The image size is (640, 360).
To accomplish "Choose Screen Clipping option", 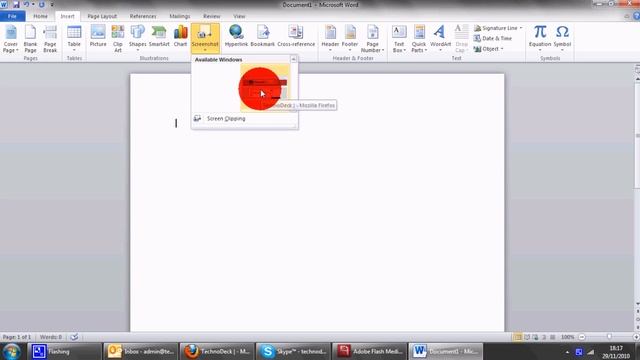I will [244, 119].
